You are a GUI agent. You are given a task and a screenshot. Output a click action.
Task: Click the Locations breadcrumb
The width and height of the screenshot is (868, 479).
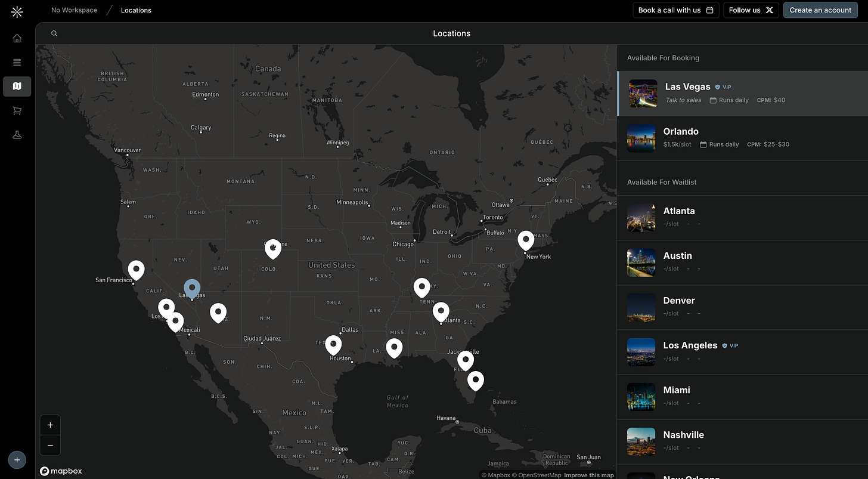(x=136, y=10)
